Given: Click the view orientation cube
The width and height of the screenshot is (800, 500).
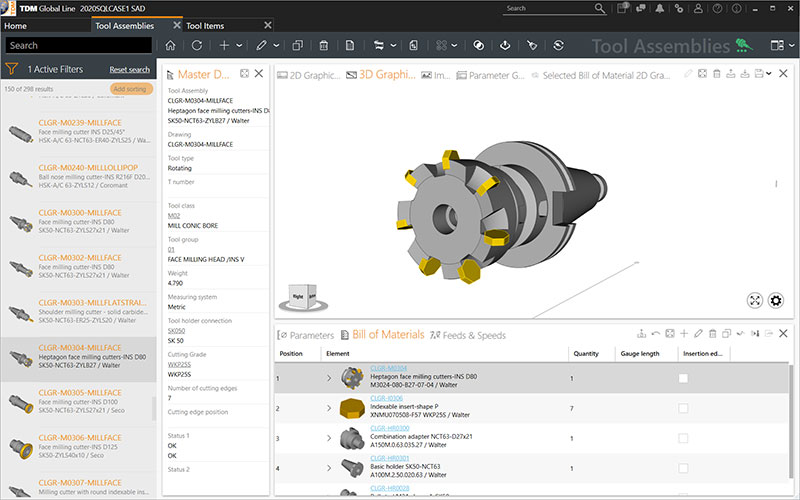Looking at the screenshot, I should 303,297.
